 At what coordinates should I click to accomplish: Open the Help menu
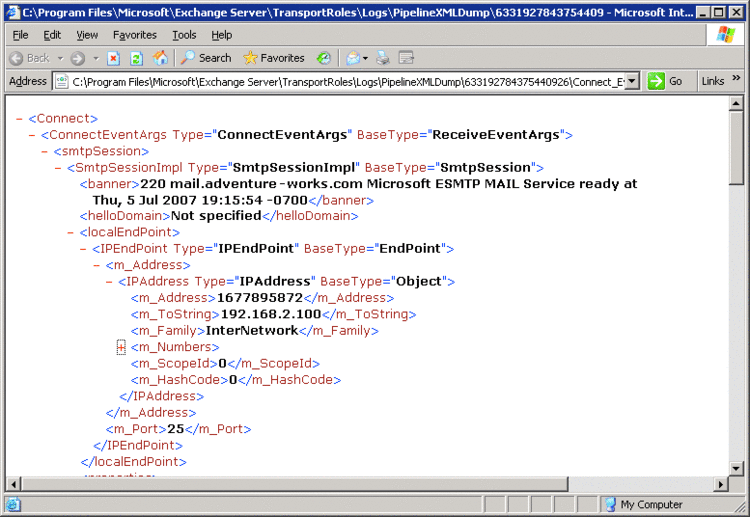[221, 35]
